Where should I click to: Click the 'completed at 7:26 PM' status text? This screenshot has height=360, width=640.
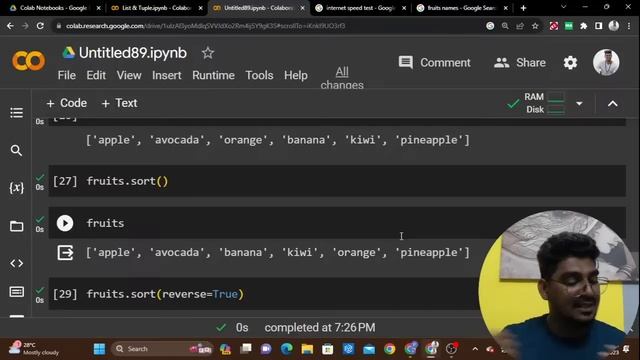coord(320,328)
